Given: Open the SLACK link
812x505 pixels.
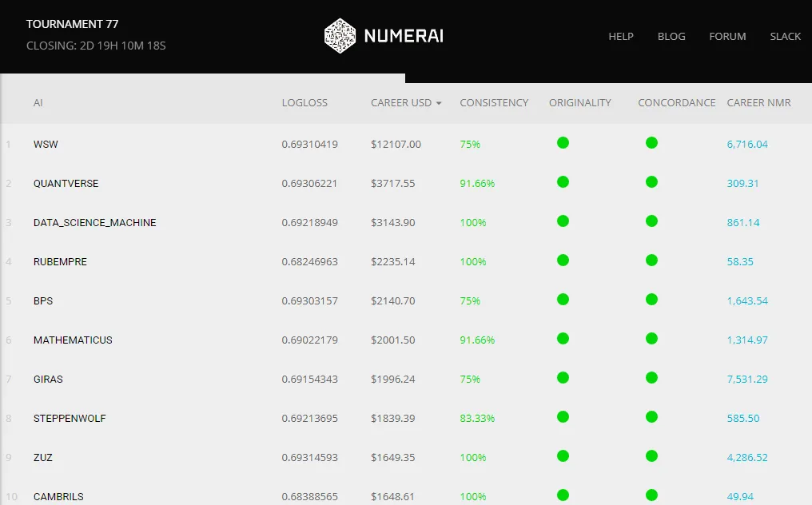Looking at the screenshot, I should point(785,36).
